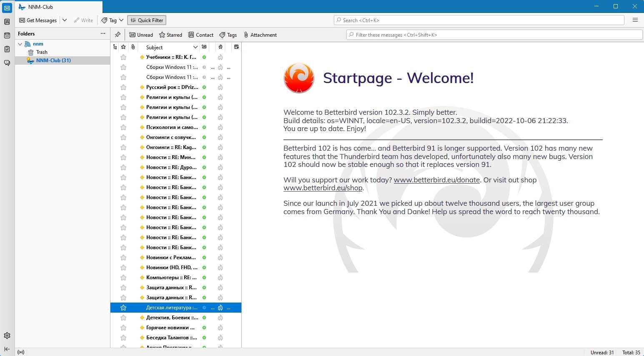644x356 pixels.
Task: Click the Write button
Action: (x=83, y=20)
